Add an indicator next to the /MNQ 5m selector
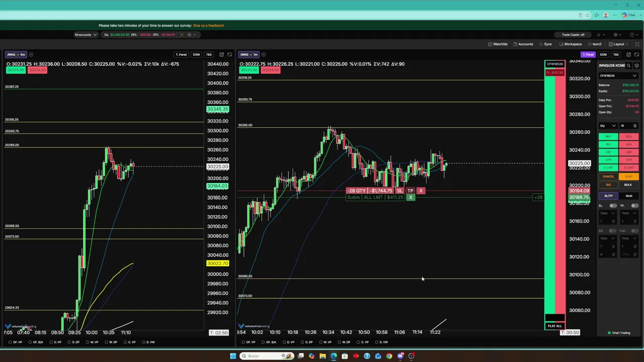This screenshot has width=644, height=362. [x=31, y=54]
